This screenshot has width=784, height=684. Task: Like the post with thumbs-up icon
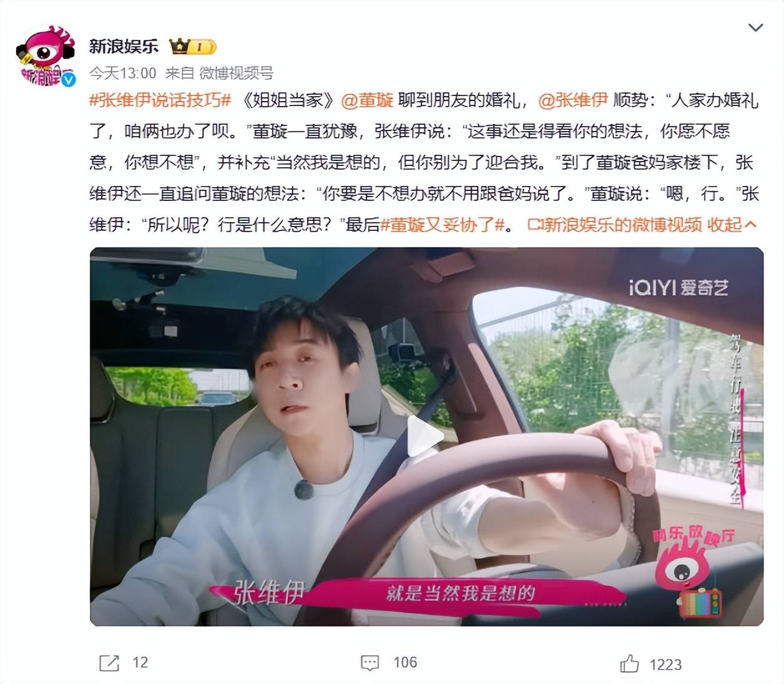tap(629, 663)
